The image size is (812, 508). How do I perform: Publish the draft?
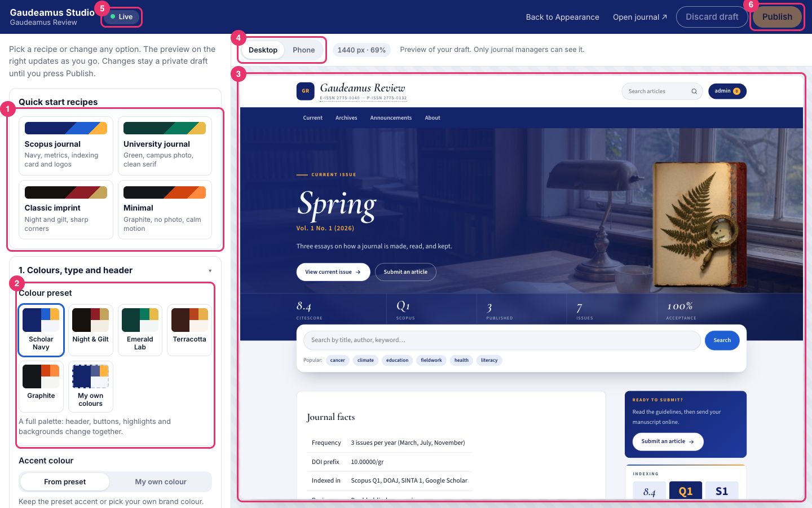click(x=777, y=17)
